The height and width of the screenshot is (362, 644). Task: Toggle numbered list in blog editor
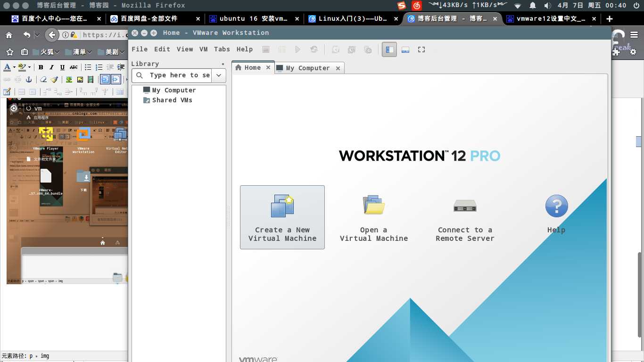click(x=99, y=67)
